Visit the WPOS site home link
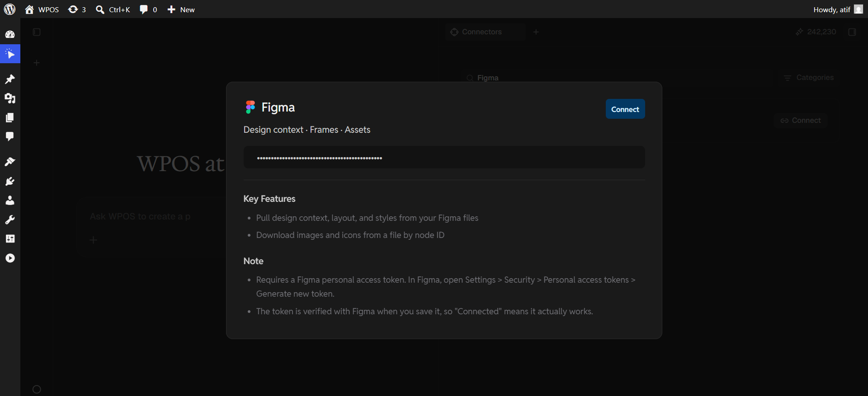 click(x=42, y=9)
